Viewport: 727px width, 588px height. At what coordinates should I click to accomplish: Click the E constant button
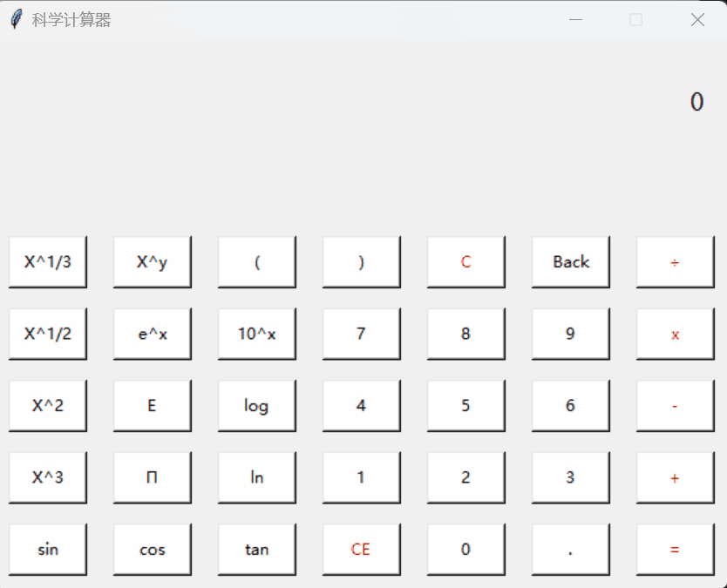153,406
